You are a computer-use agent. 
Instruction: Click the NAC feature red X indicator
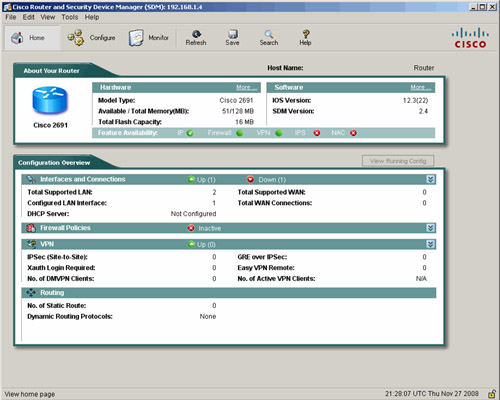353,133
